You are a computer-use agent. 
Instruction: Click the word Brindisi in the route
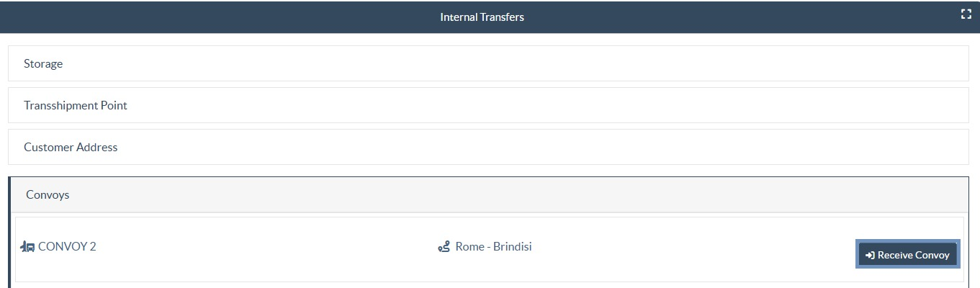513,247
